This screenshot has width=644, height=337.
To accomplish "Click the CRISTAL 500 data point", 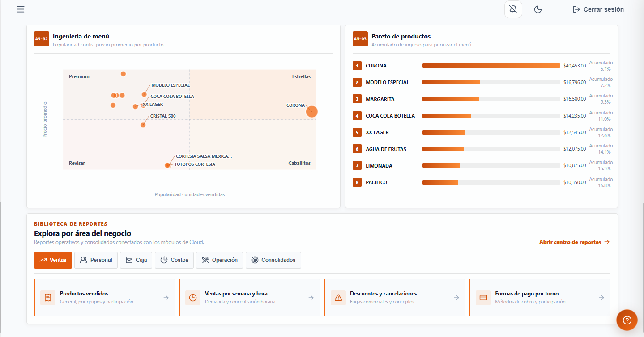I will 143,125.
